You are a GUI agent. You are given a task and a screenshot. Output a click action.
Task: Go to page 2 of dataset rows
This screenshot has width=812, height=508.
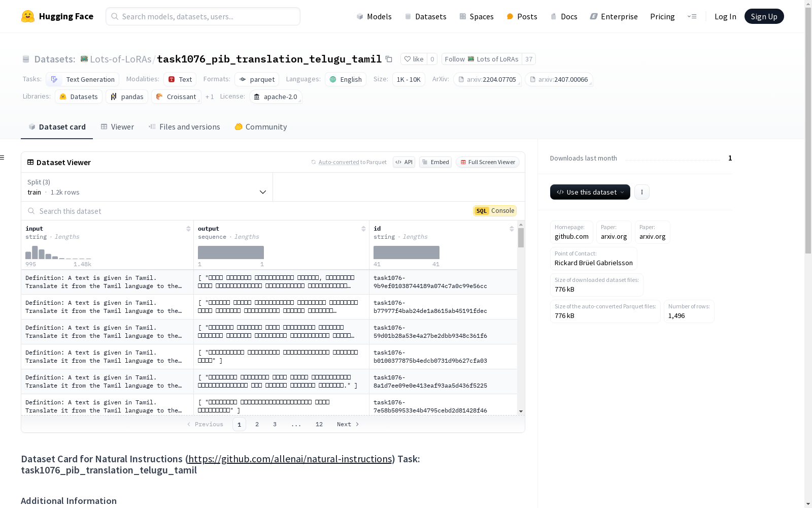point(257,424)
